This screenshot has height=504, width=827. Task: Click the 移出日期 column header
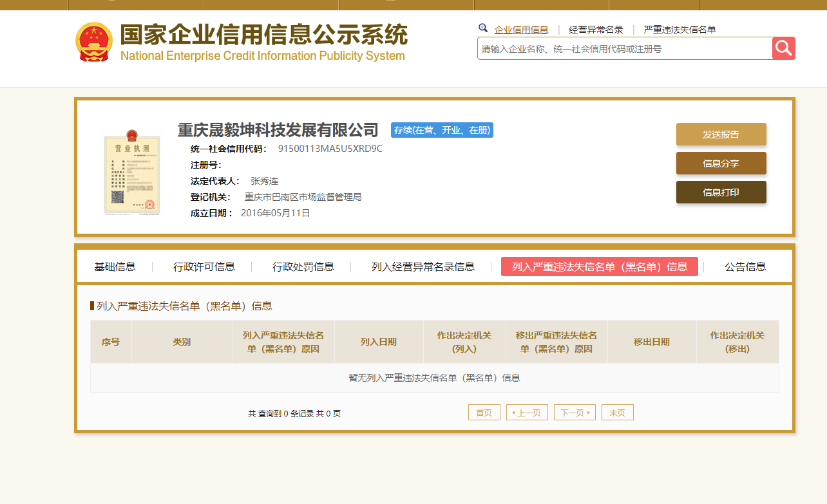(x=652, y=342)
